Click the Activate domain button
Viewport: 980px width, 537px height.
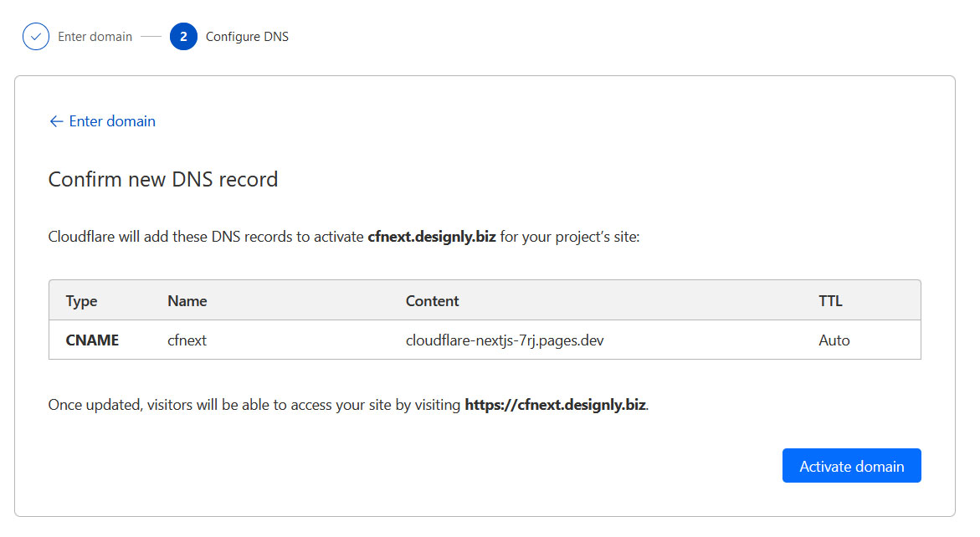point(851,466)
